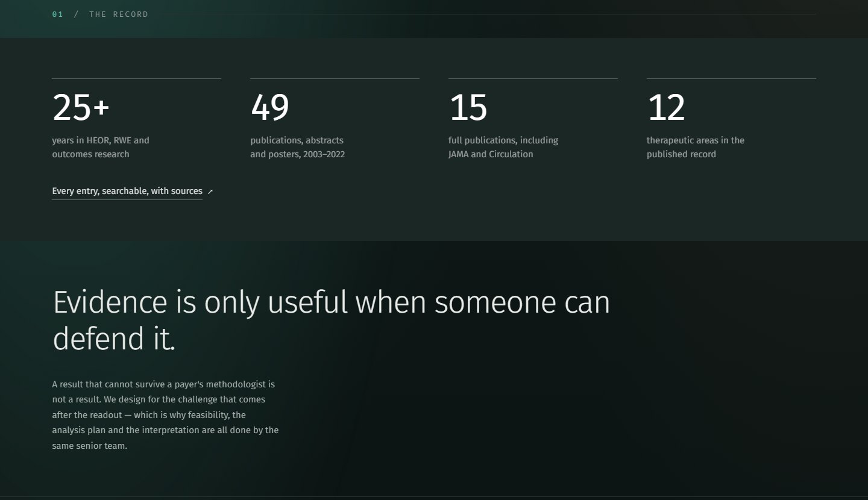The width and height of the screenshot is (868, 500).
Task: Click 'publications, abstracts and posters, 2003–2022' text
Action: 298,147
